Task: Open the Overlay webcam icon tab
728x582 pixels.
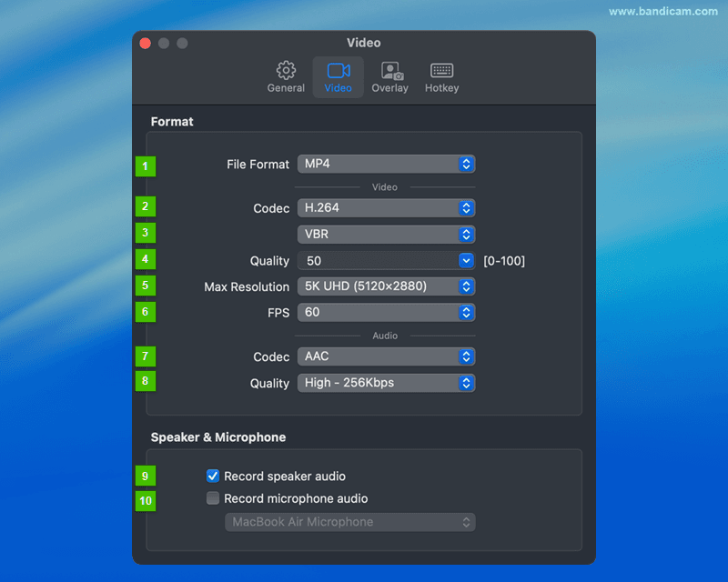Action: 390,71
